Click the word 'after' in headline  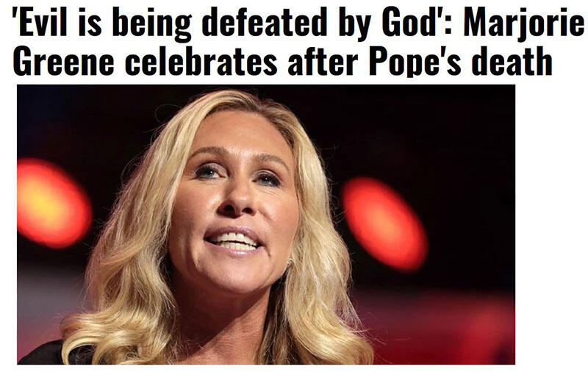[x=323, y=61]
